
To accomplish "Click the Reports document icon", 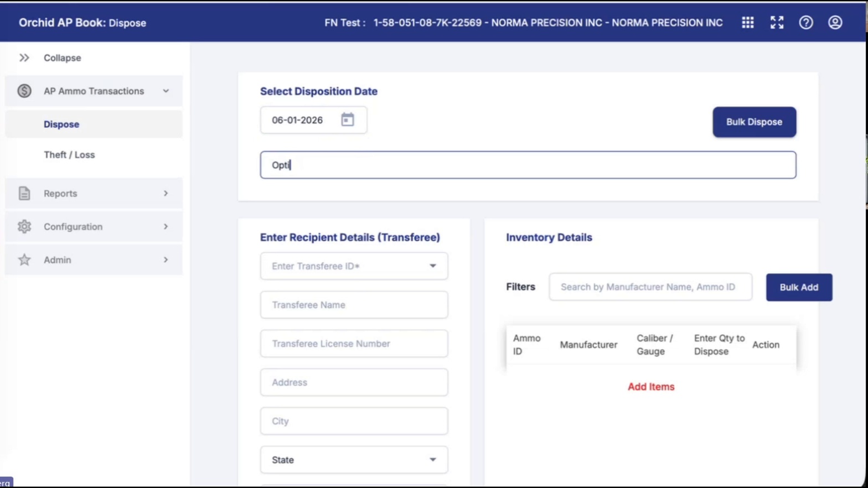I will tap(24, 193).
